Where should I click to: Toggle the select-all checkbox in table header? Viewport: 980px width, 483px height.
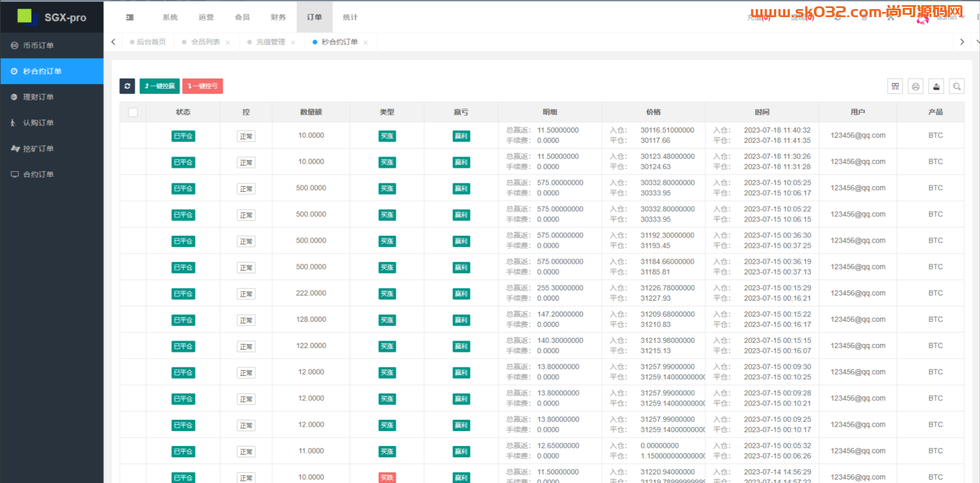pos(133,112)
